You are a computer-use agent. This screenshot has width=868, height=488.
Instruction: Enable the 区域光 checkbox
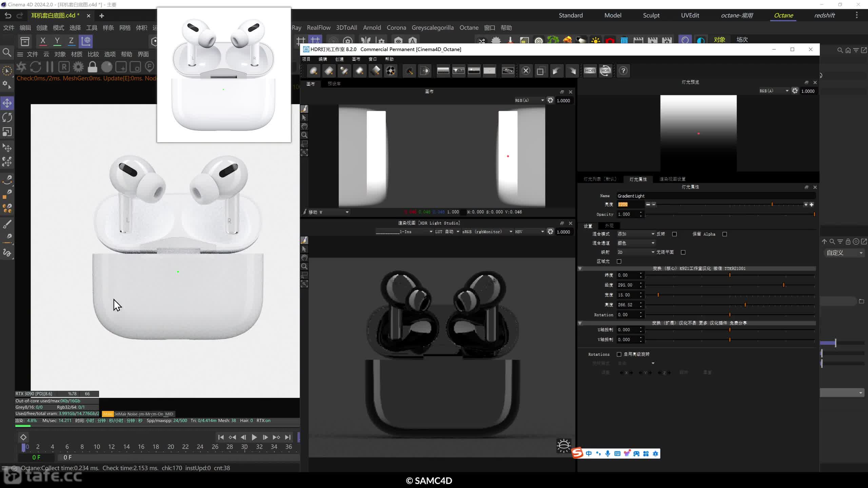(x=619, y=261)
